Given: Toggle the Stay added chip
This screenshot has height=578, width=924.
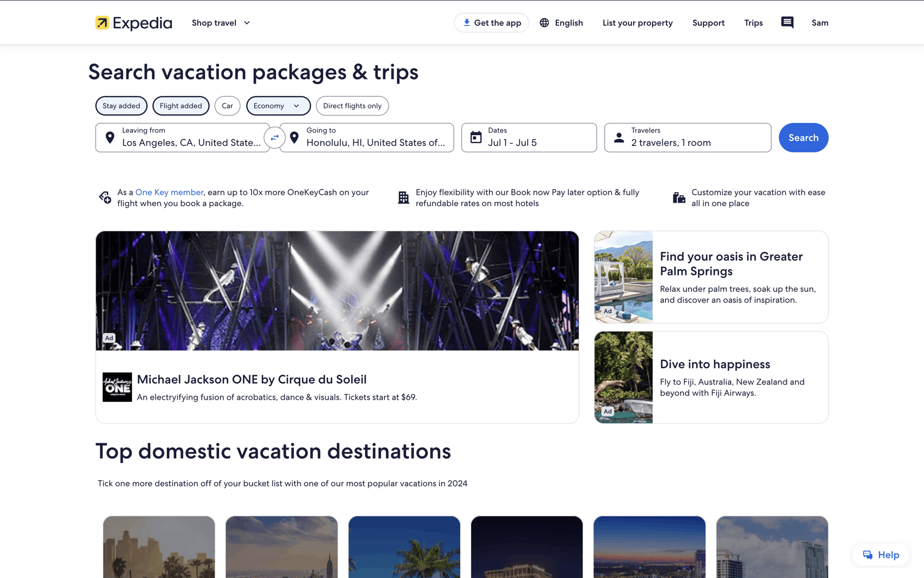Looking at the screenshot, I should (121, 106).
